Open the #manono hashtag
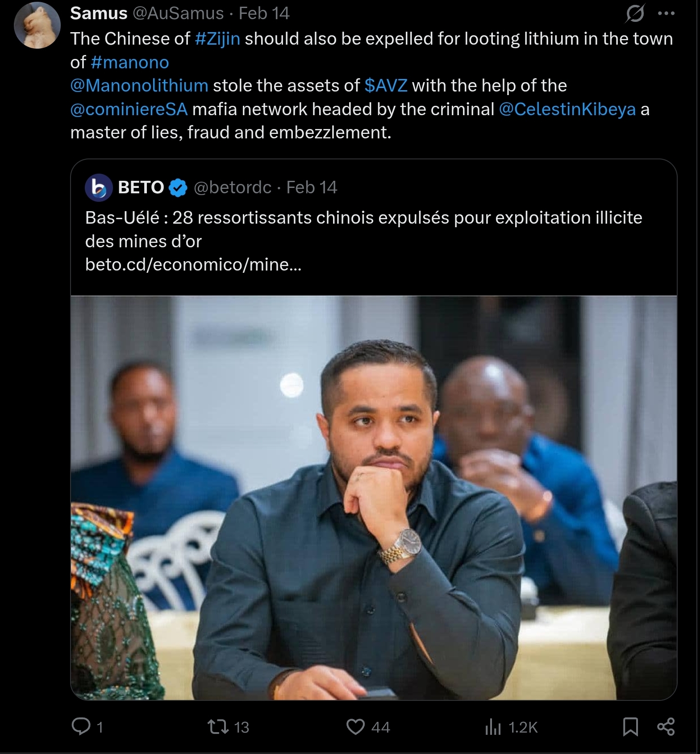Image resolution: width=700 pixels, height=754 pixels. tap(130, 62)
